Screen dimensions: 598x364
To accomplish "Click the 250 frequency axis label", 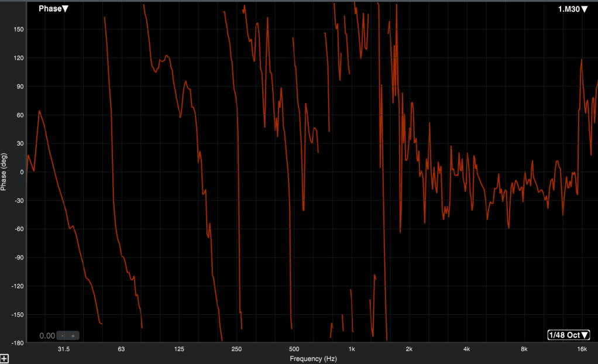I will (236, 349).
